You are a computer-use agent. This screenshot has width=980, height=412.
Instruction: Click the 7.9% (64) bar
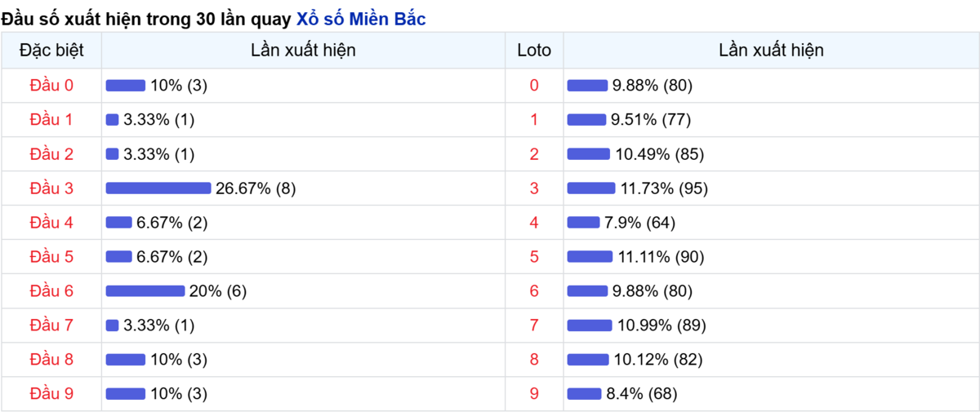coord(583,223)
